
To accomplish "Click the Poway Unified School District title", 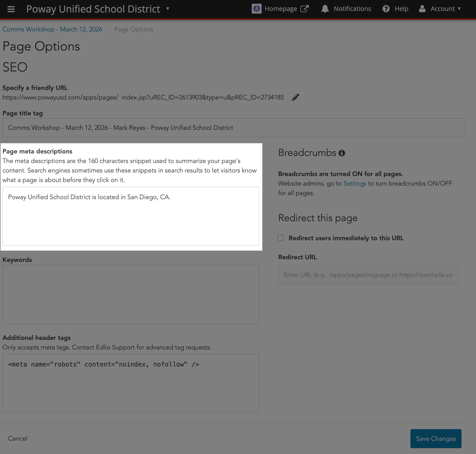I will coord(93,9).
